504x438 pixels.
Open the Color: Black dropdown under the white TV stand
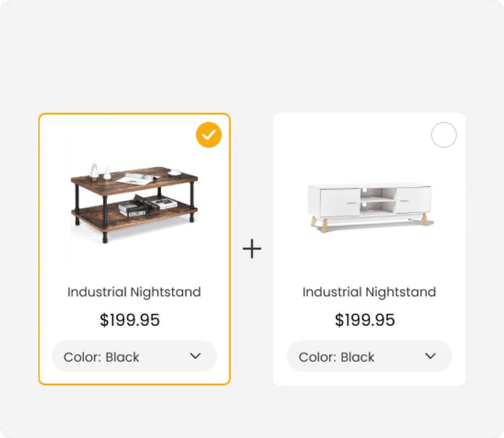click(369, 356)
